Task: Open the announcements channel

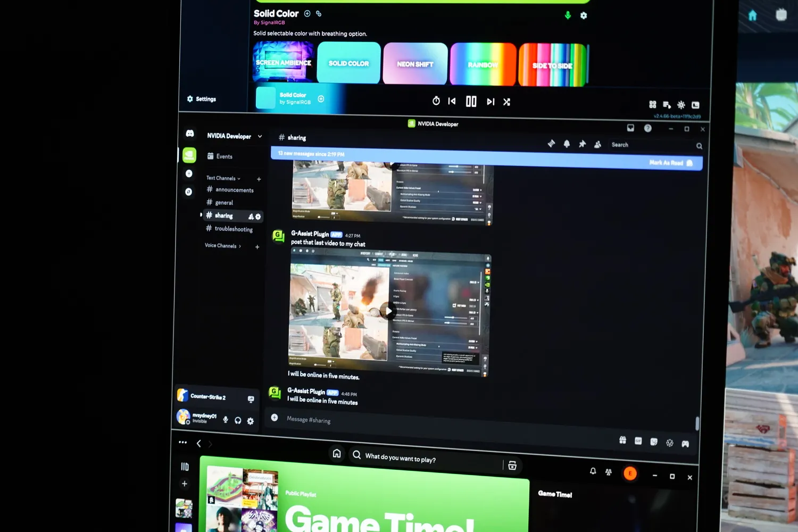Action: [230, 190]
